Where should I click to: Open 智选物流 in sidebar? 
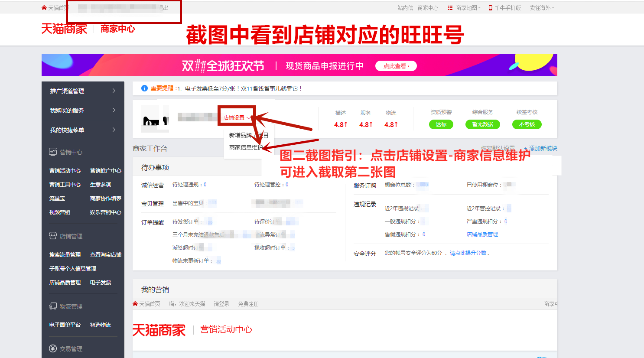pyautogui.click(x=101, y=325)
